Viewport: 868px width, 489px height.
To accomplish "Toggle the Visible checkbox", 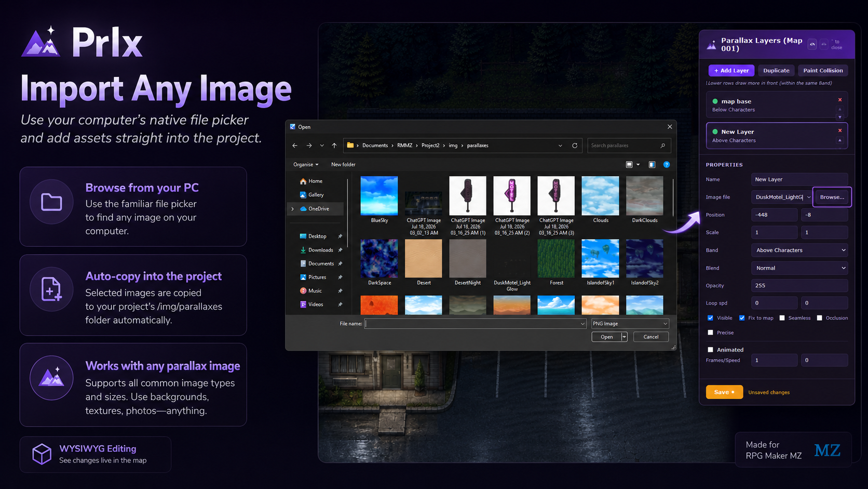I will pyautogui.click(x=710, y=318).
